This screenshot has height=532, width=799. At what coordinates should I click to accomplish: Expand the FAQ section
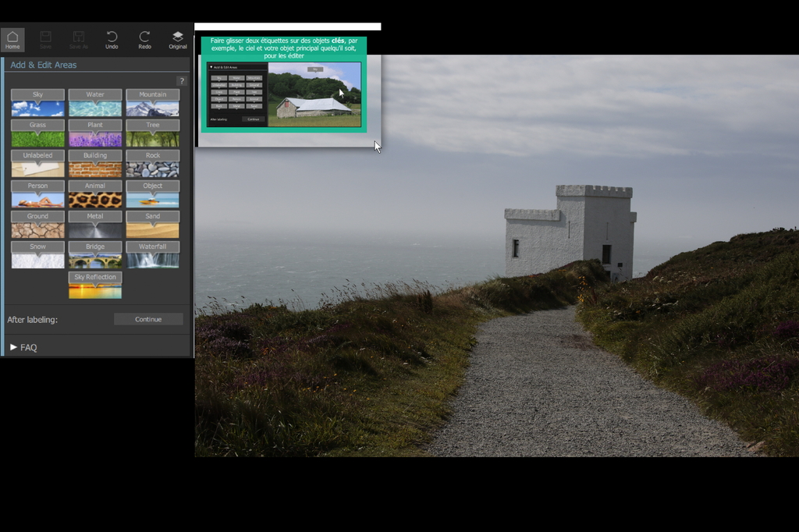click(23, 347)
